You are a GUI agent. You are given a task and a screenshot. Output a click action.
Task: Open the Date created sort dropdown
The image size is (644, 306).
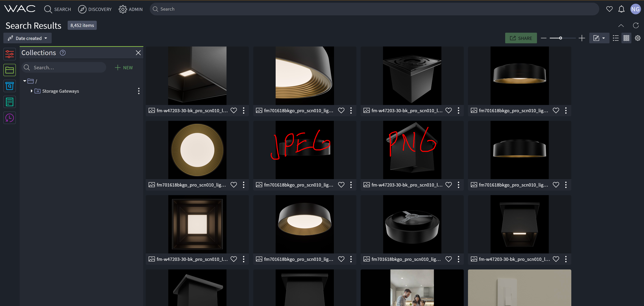point(27,38)
